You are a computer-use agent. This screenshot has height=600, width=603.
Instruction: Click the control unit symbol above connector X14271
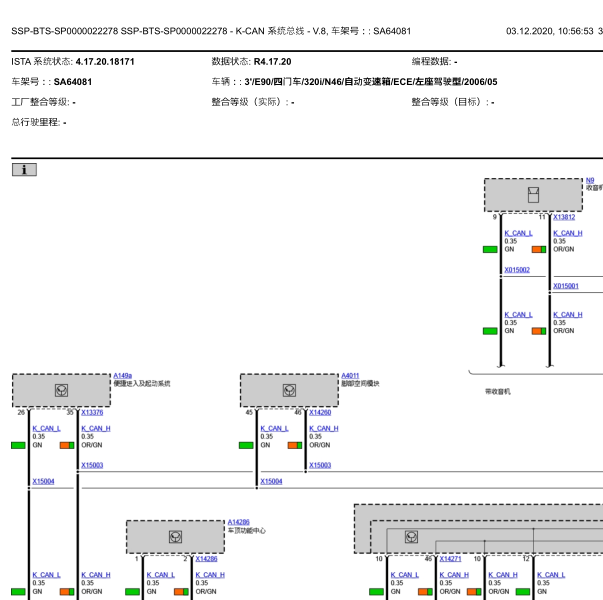click(411, 537)
